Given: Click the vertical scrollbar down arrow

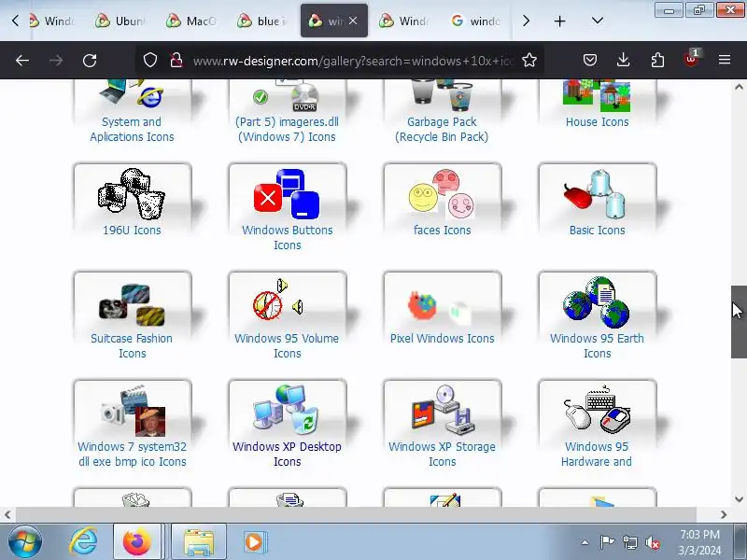Looking at the screenshot, I should (739, 499).
